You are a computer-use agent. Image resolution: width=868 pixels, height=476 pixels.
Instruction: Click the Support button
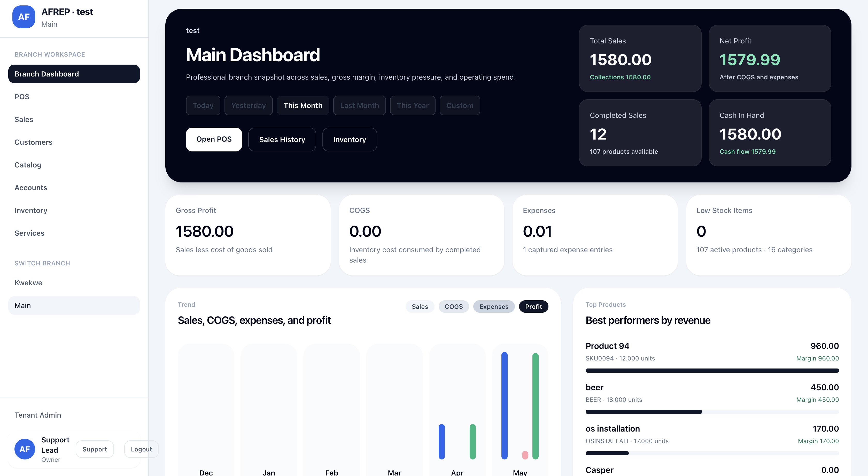[95, 449]
